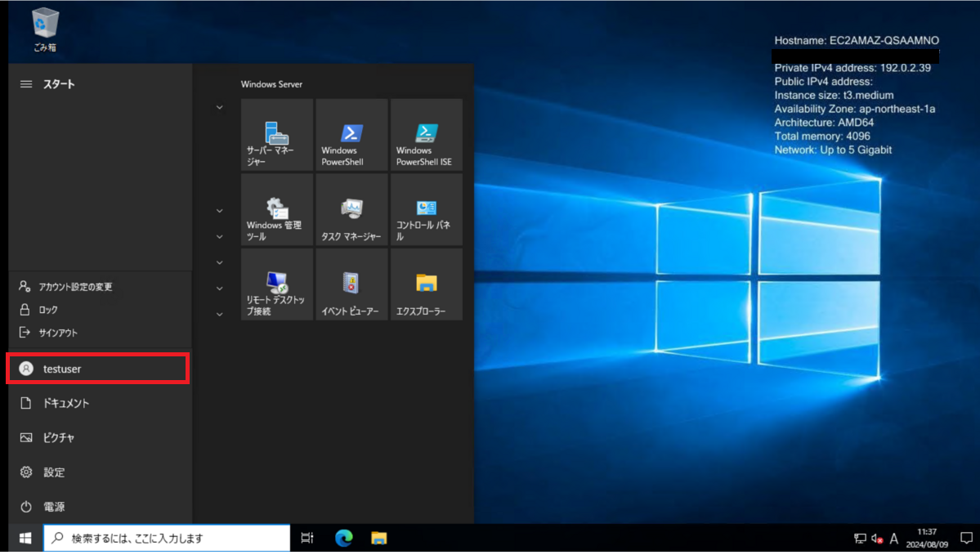Open エクスプローラー tile

427,284
